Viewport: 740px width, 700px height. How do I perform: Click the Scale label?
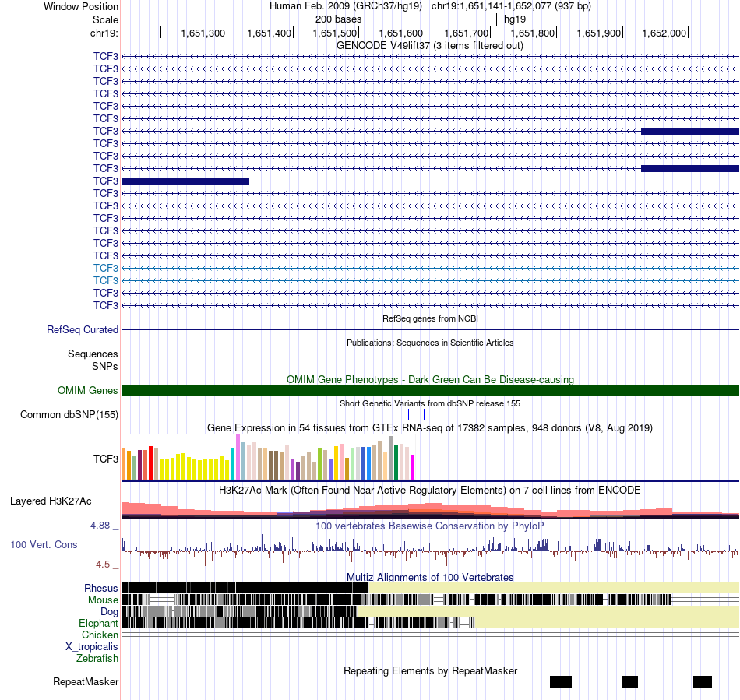tap(105, 19)
